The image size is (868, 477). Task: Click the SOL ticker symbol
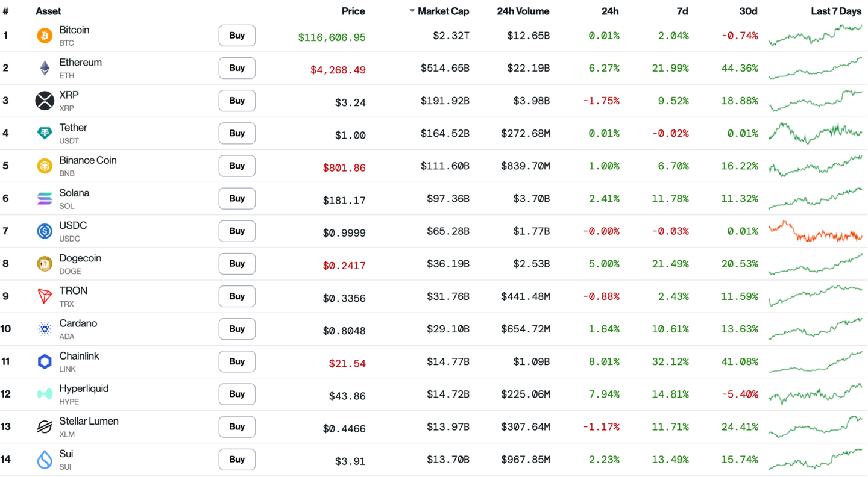[67, 206]
